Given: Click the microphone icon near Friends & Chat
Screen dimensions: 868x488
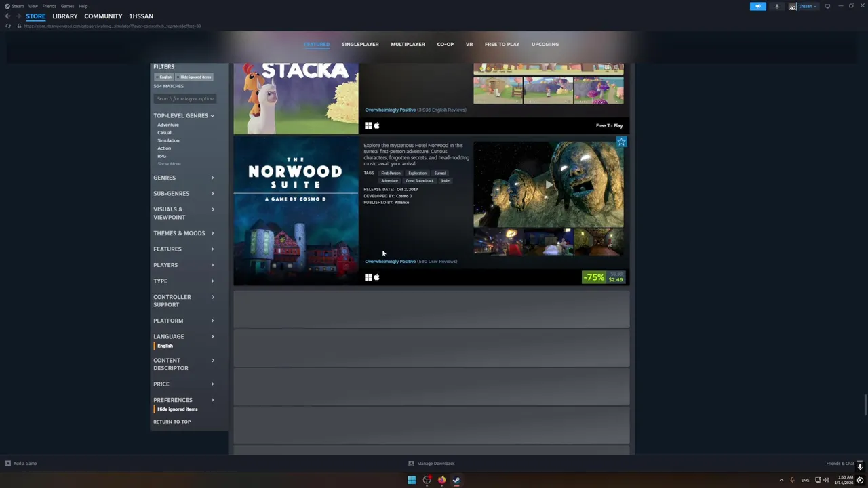Looking at the screenshot, I should click(860, 466).
